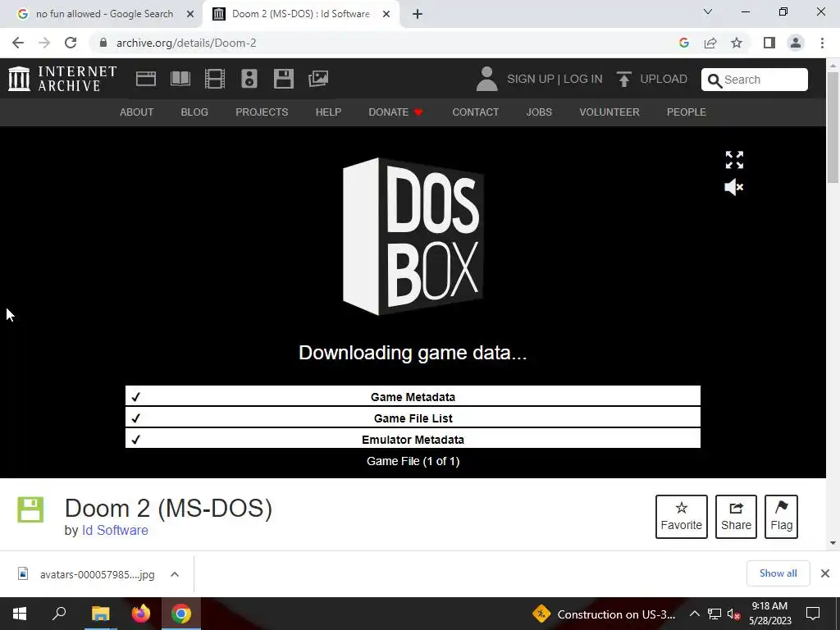This screenshot has width=840, height=630.
Task: Click the Internet Archive search field
Action: [755, 80]
